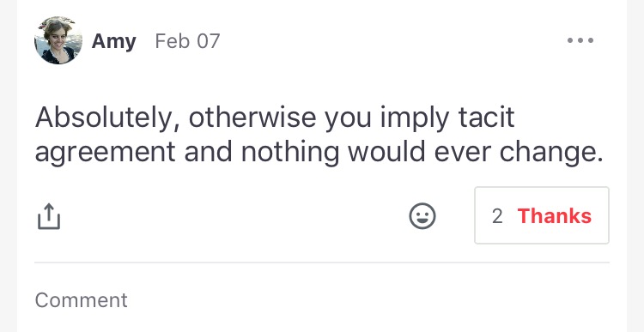Viewport: 644px width, 332px height.
Task: Tap the line "agreement and nothing would ever change."
Action: point(319,153)
